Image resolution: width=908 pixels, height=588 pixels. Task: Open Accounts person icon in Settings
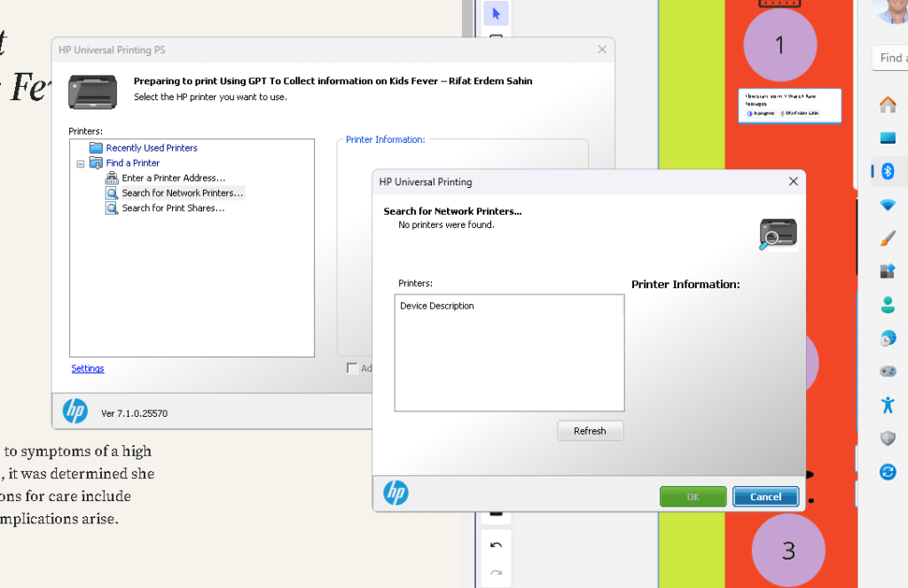tap(887, 305)
